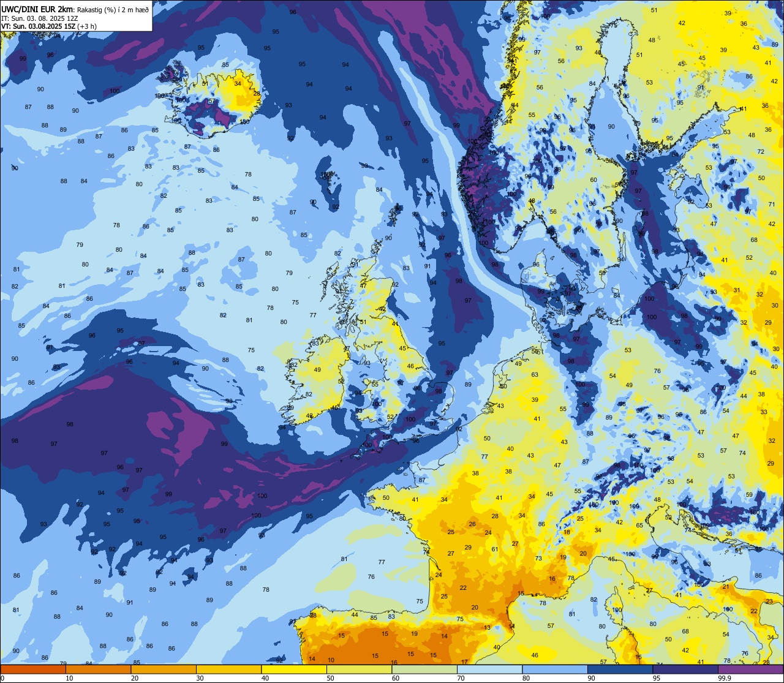Click the legend tick label 95

tap(657, 678)
